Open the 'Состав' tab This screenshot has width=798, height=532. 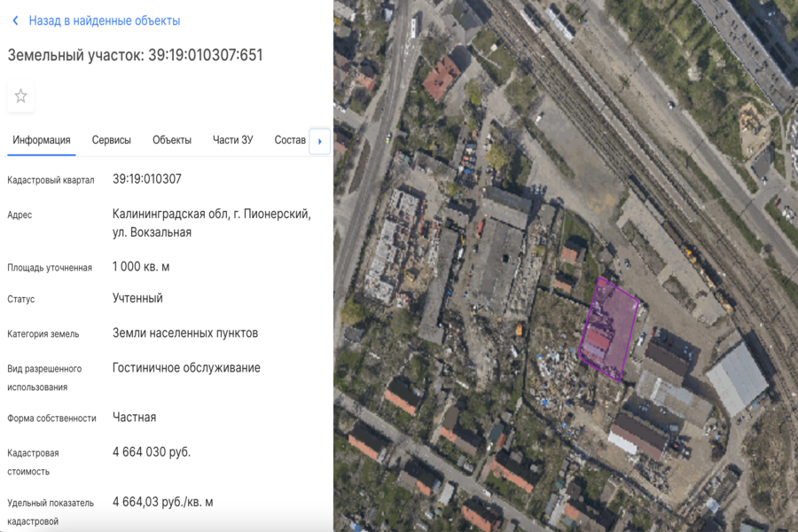(289, 139)
